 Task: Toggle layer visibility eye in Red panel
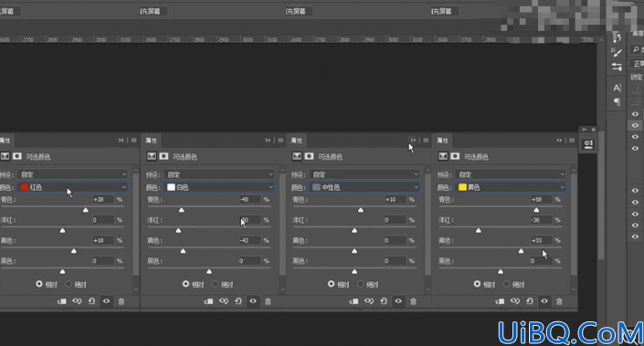click(106, 301)
